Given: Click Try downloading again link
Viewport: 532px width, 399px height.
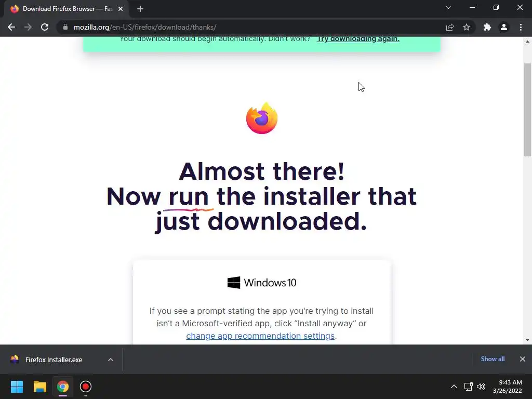Looking at the screenshot, I should coord(358,38).
